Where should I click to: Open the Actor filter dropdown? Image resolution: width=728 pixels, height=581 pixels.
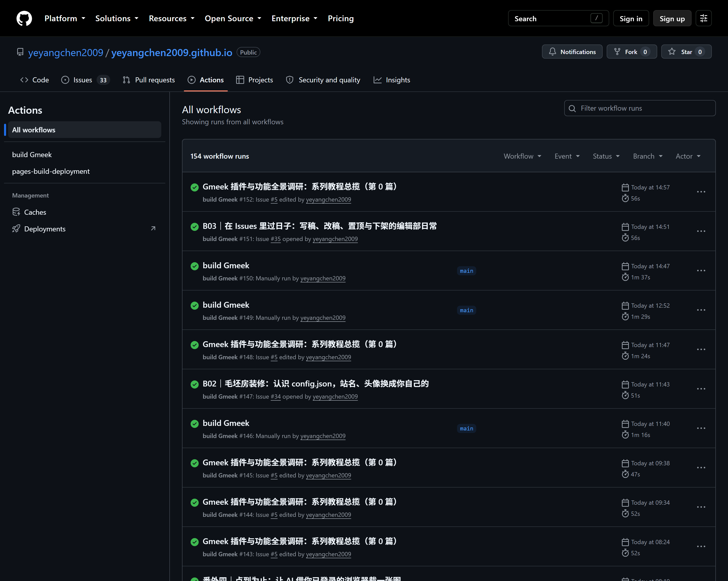[688, 156]
